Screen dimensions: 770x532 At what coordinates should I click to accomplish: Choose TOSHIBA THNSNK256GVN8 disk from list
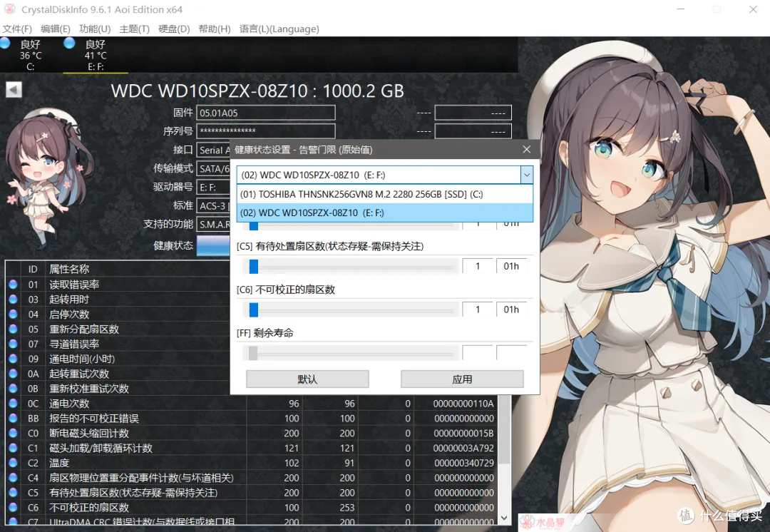[x=384, y=194]
